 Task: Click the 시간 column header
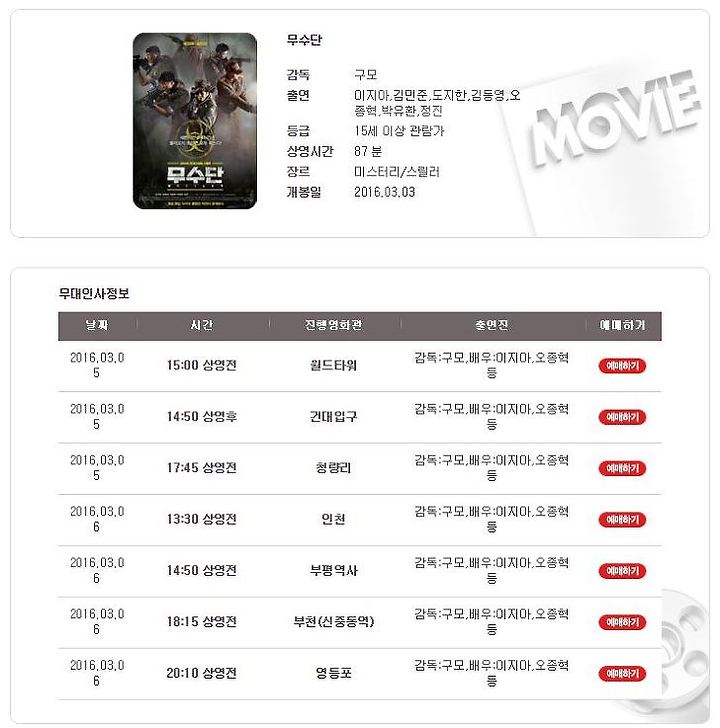[201, 325]
